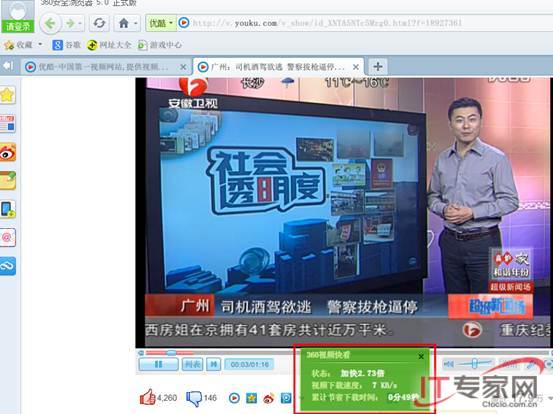Open the 网址大全 bookmark
This screenshot has width=553, height=414.
click(109, 45)
